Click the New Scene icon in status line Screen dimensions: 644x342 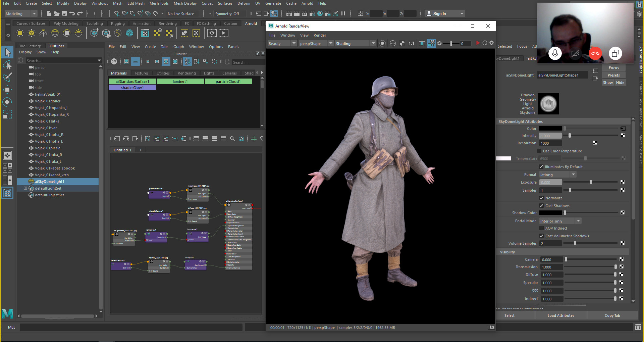tap(49, 13)
